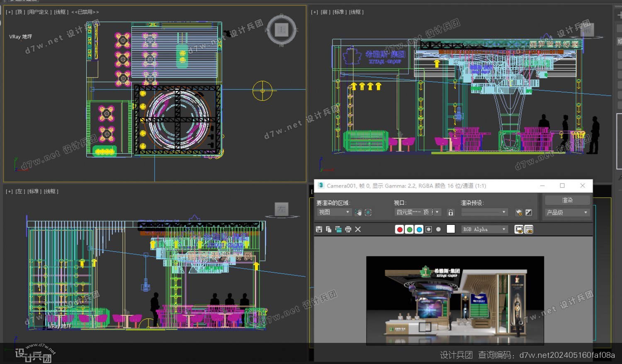622x364 pixels.
Task: Click the <<已禁用>> viewport label
Action: (85, 12)
